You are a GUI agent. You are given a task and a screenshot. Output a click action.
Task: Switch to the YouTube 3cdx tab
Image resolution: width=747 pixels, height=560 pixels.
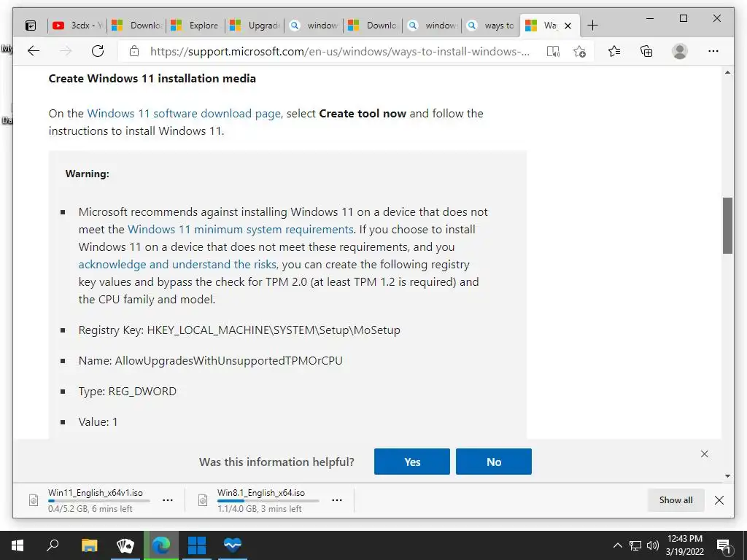(78, 26)
